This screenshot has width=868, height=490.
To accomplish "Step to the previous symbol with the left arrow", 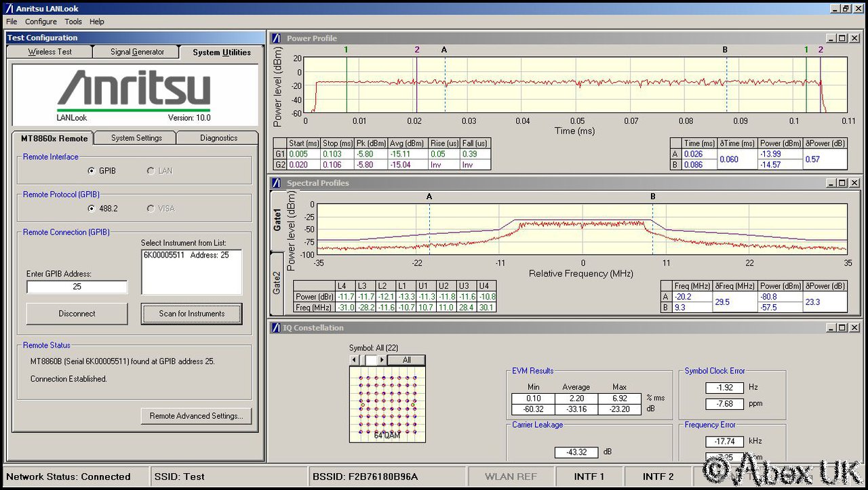I will [353, 360].
